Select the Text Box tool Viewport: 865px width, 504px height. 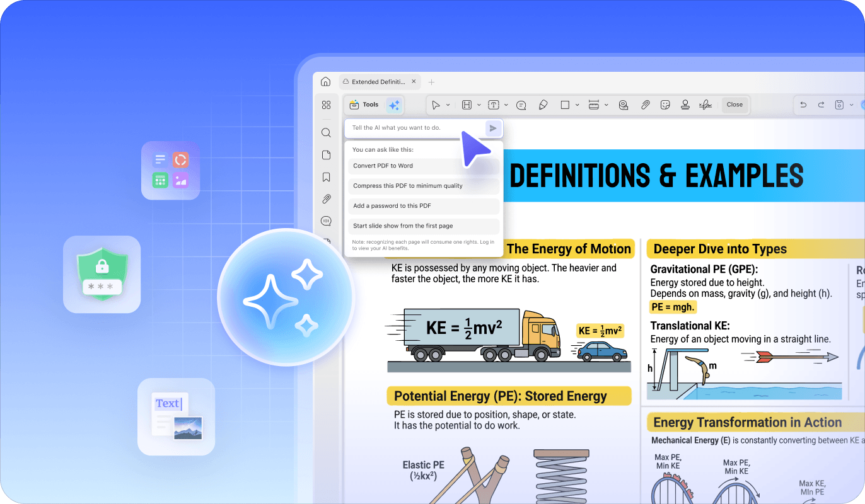[x=494, y=105]
